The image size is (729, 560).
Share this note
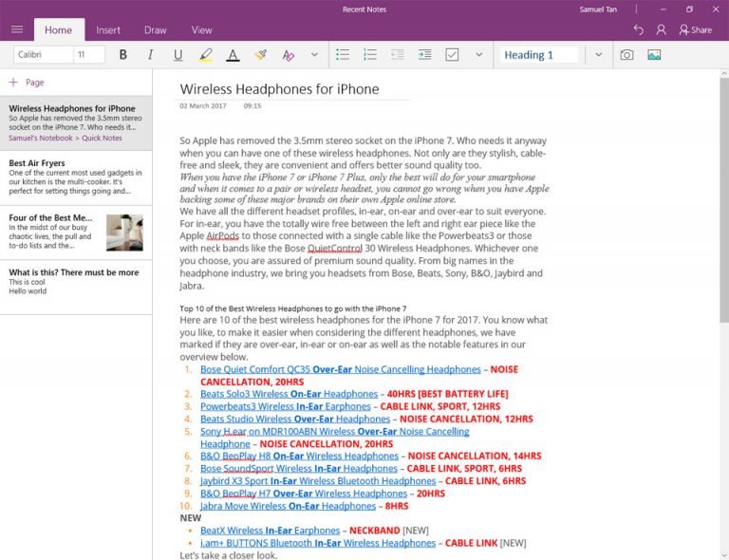[696, 29]
